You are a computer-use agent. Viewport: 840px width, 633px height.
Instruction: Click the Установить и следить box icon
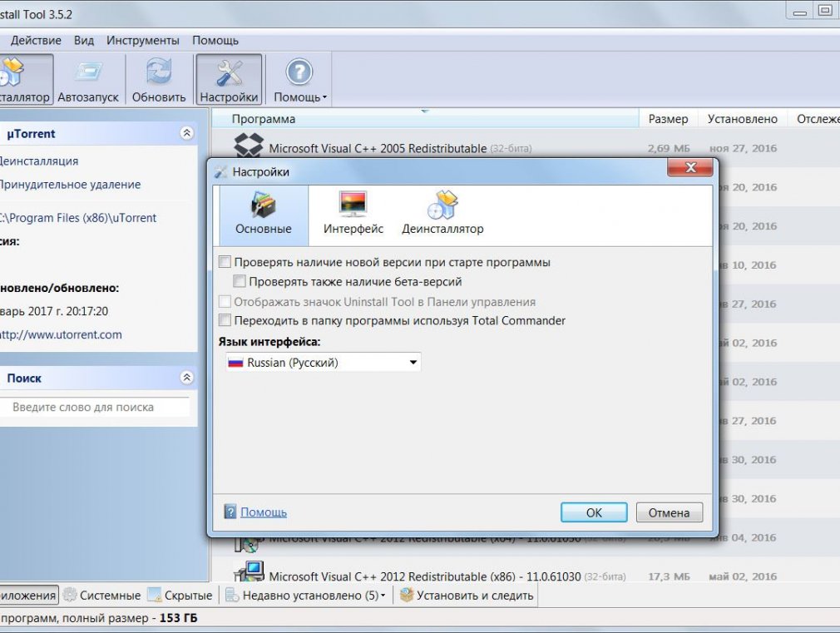coord(407,595)
